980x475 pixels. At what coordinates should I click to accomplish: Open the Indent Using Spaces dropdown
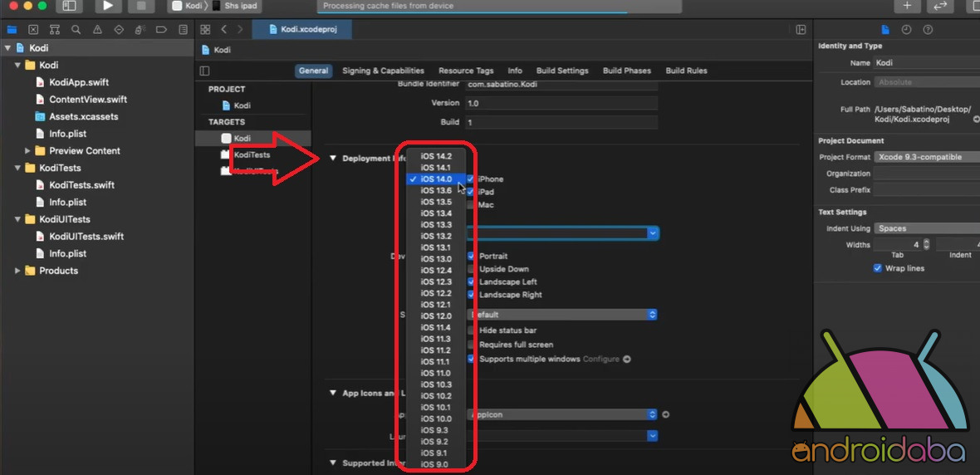pyautogui.click(x=927, y=228)
